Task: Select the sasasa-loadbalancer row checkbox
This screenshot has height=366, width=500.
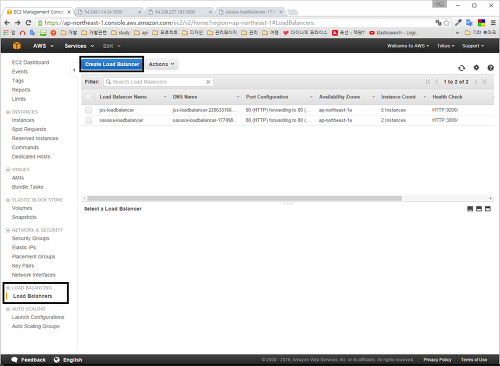Action: [88, 120]
